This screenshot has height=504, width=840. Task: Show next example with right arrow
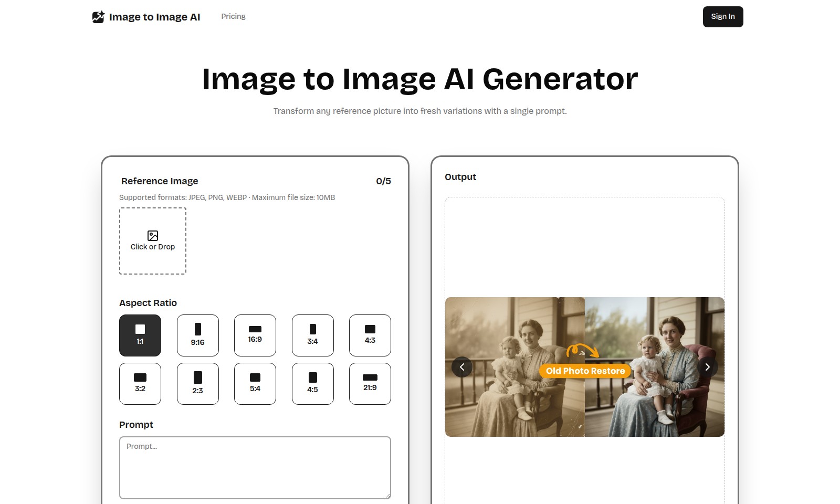[x=708, y=367]
